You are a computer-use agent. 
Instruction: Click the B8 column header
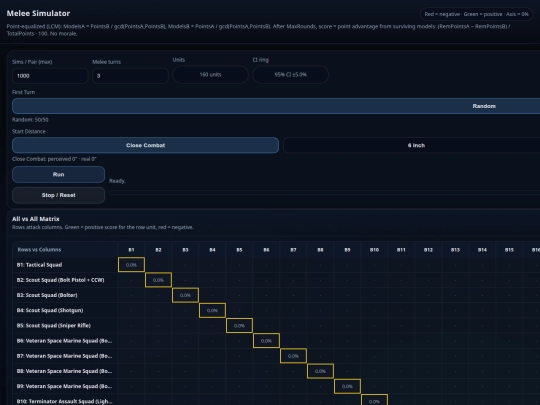click(x=320, y=250)
